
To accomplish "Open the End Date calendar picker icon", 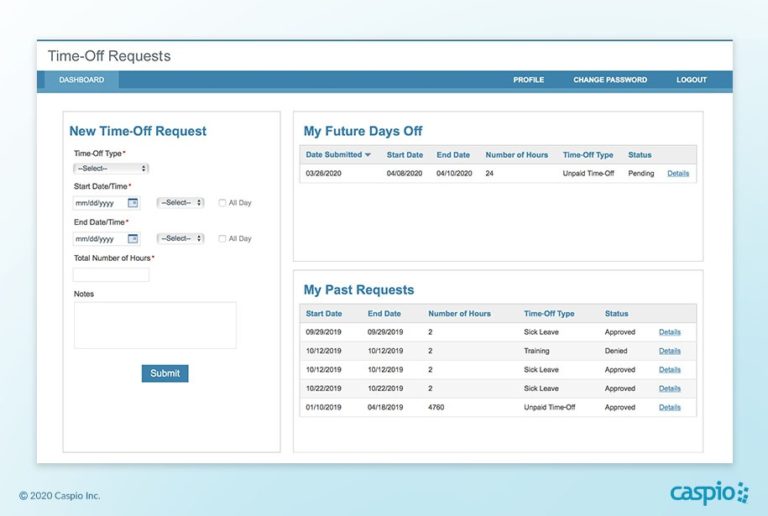I will pyautogui.click(x=133, y=239).
